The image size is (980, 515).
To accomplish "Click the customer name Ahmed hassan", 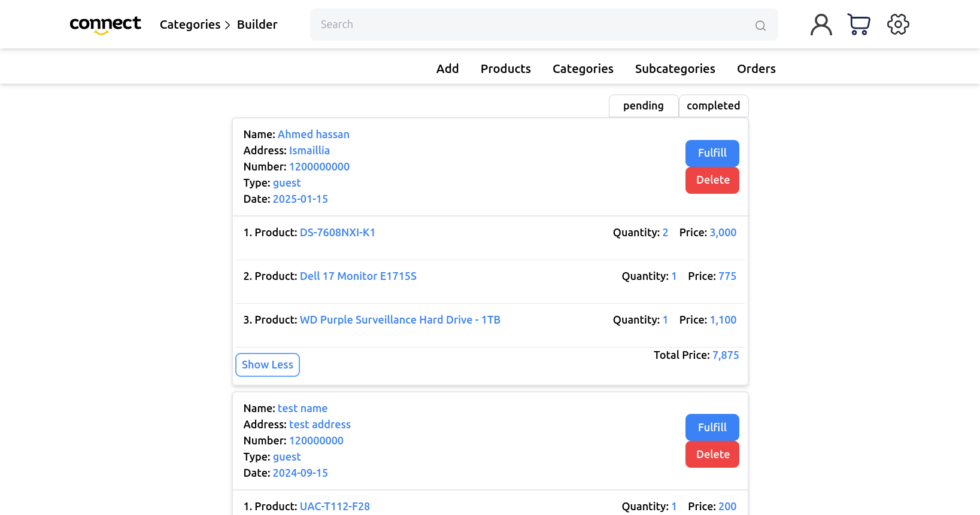I will (314, 135).
